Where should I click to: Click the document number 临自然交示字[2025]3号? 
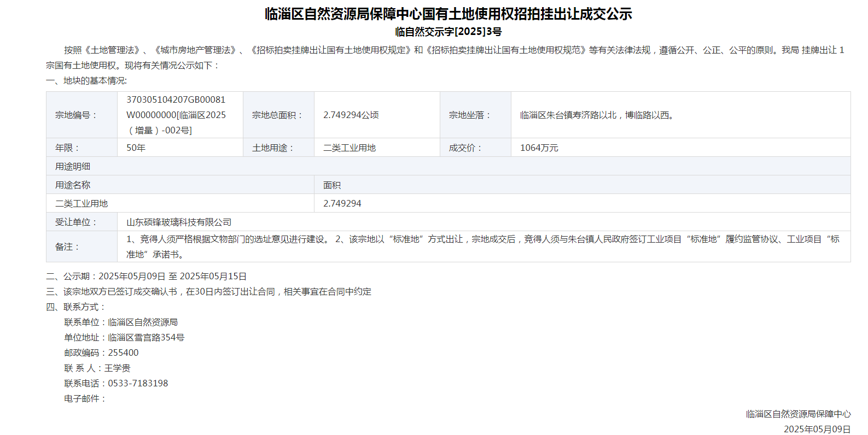[x=448, y=32]
